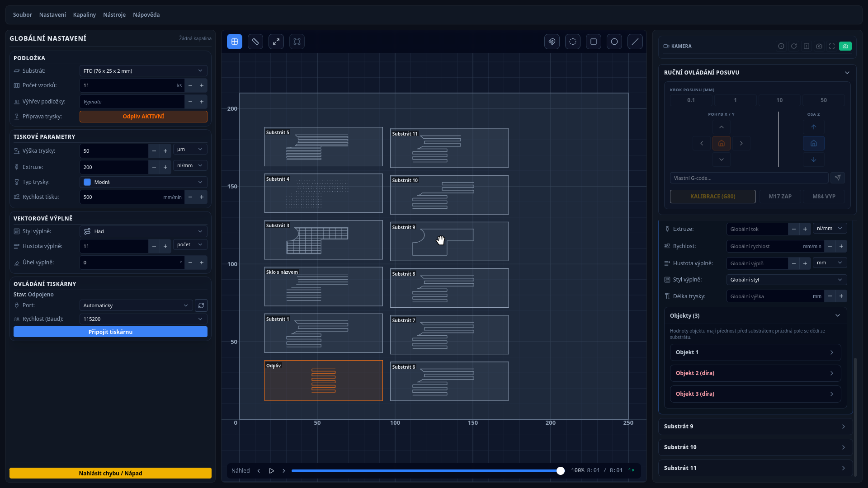The width and height of the screenshot is (868, 488).
Task: Refresh the serial port list
Action: [201, 305]
